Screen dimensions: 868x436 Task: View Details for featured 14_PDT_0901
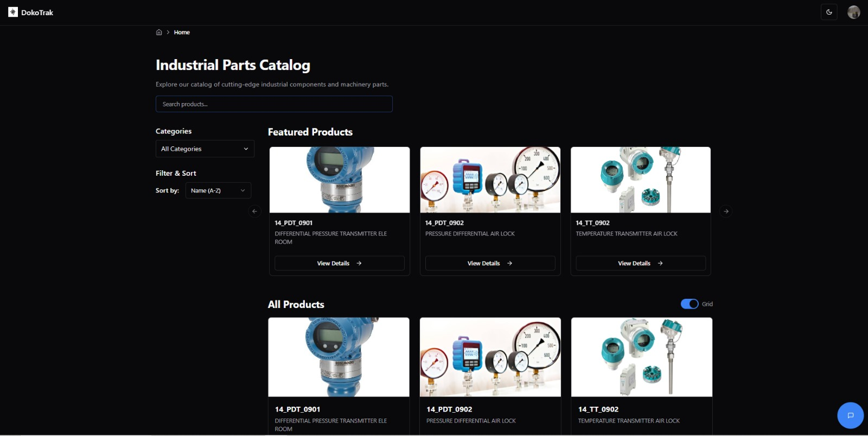tap(339, 264)
